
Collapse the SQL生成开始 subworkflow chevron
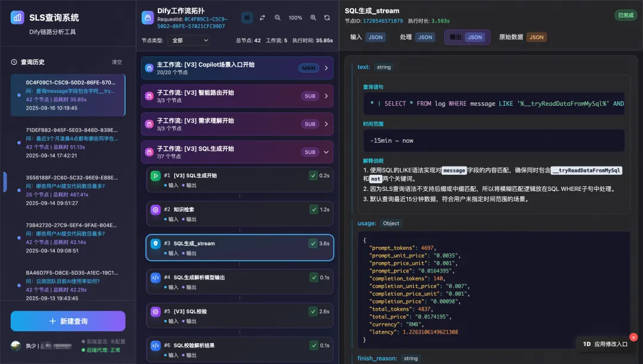[x=326, y=152]
